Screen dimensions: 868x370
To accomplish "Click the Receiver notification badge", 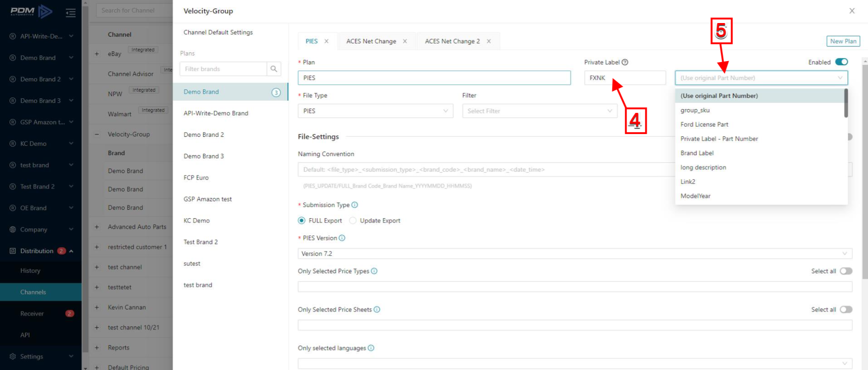I will click(70, 314).
